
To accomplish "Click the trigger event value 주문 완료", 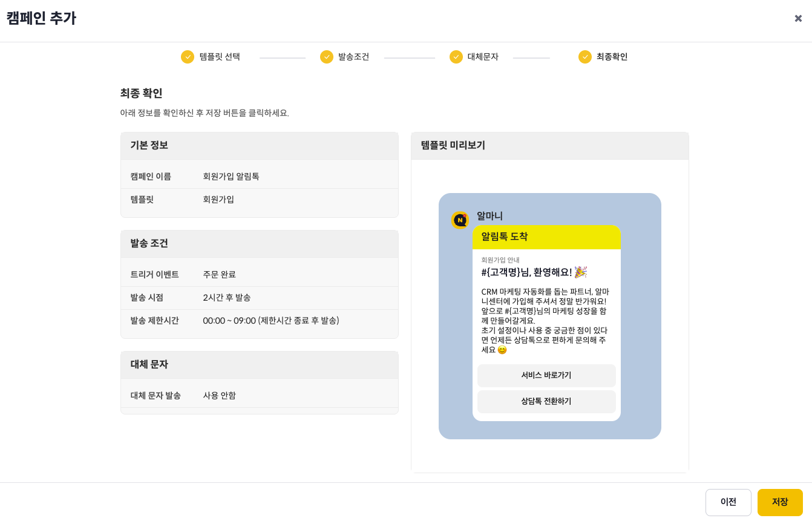I will pyautogui.click(x=219, y=275).
